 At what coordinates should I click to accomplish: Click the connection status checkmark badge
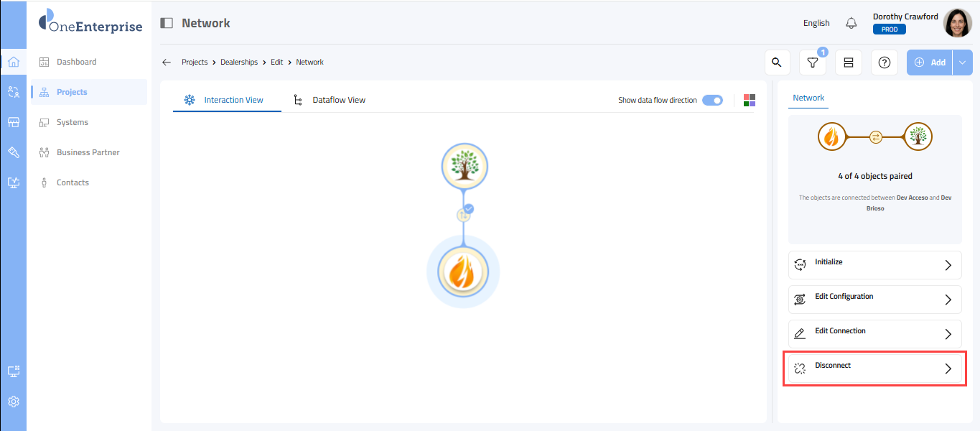468,209
